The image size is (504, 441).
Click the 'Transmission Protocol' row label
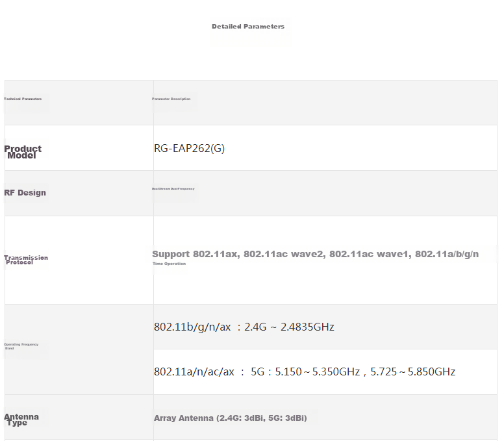pos(26,260)
